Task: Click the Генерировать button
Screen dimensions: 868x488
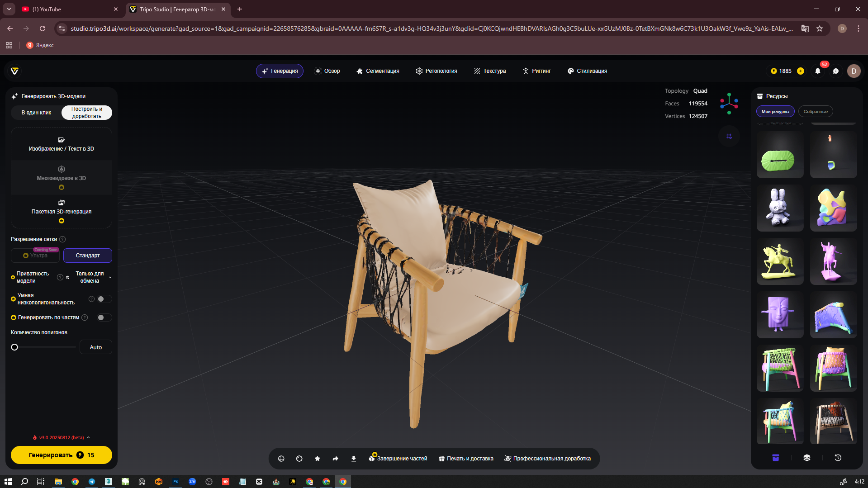Action: coord(62,455)
